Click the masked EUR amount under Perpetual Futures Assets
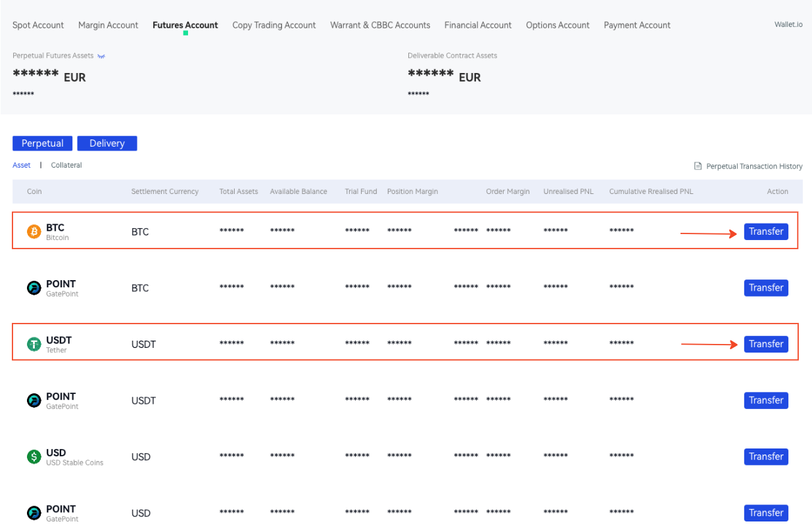Screen dimensions: 812x532 point(49,76)
